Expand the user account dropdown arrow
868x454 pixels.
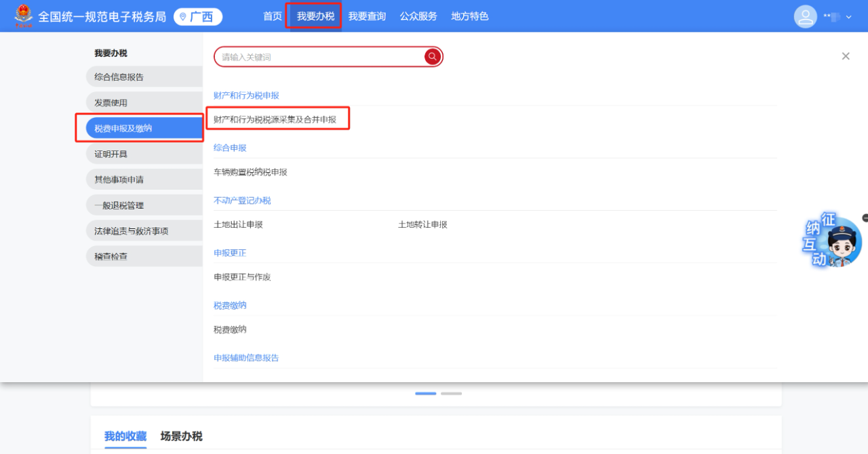pyautogui.click(x=849, y=17)
